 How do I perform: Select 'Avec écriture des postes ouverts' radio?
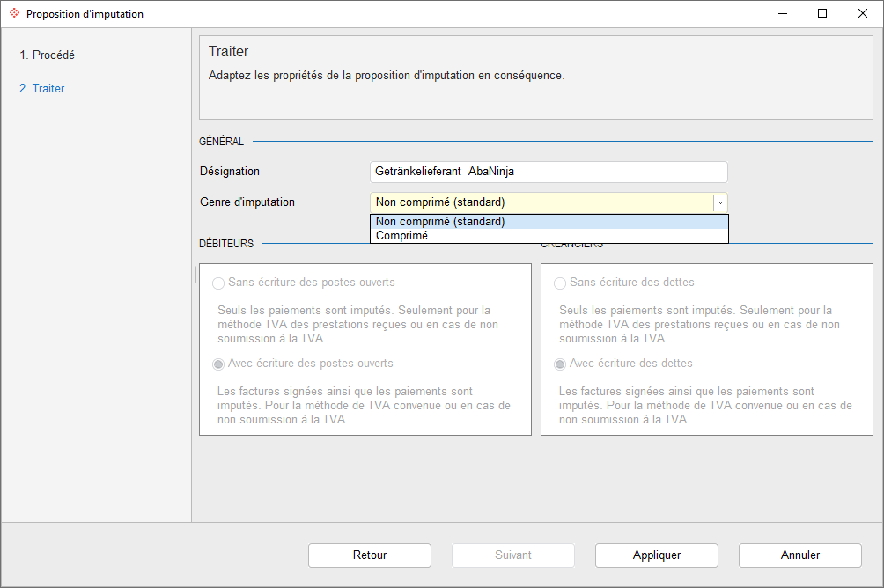point(218,364)
